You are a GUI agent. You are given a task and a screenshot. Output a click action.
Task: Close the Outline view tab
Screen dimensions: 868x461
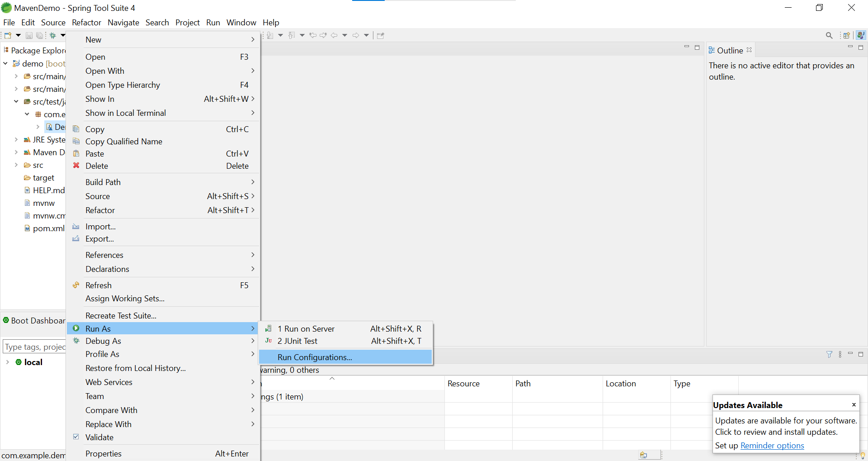(x=749, y=50)
